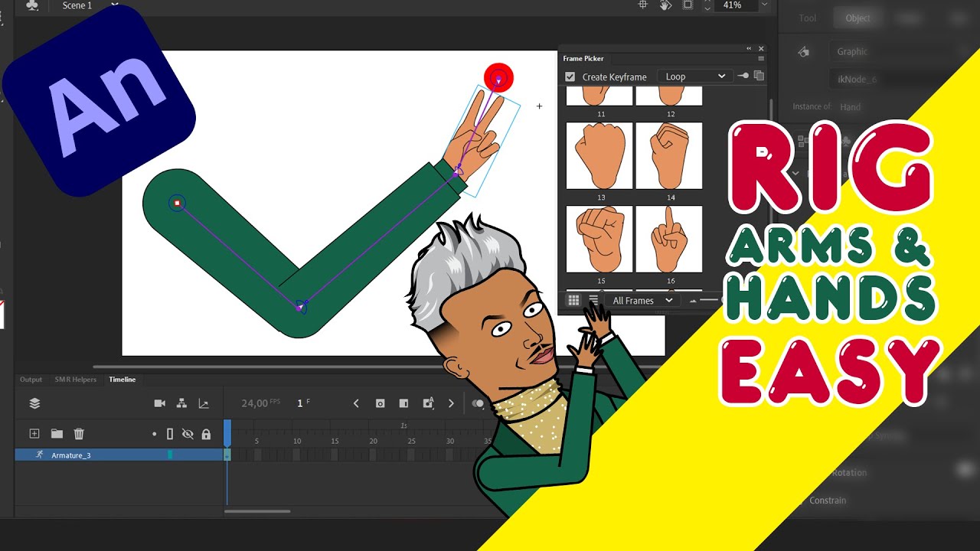The image size is (980, 551).
Task: Select the red IK control circle on stage
Action: (x=498, y=77)
